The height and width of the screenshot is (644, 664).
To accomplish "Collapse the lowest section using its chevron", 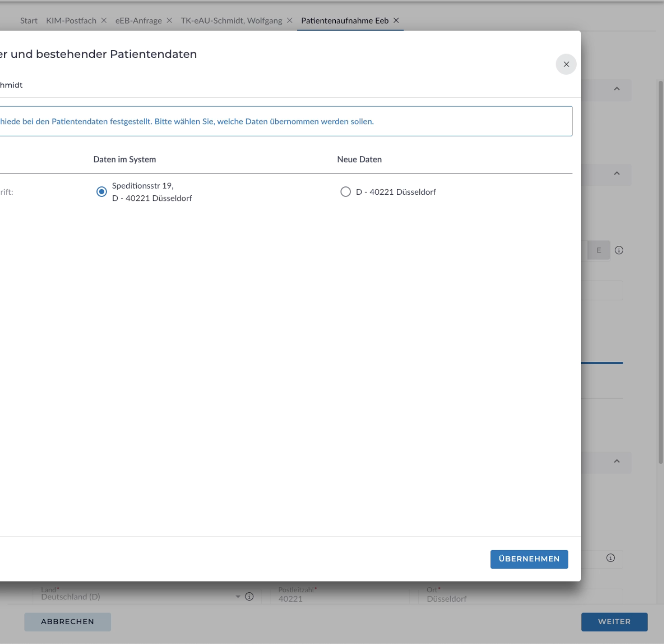I will [617, 461].
